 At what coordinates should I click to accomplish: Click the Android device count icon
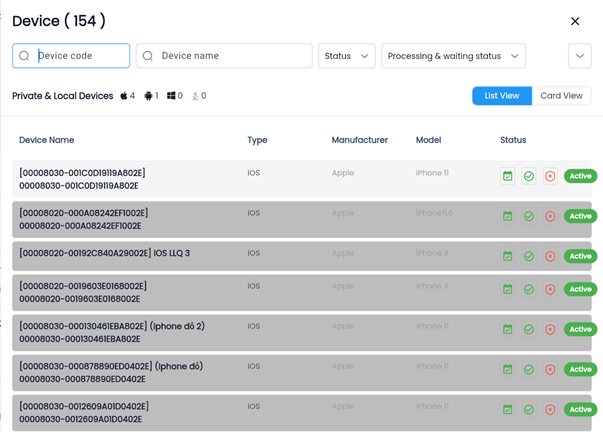(x=149, y=96)
